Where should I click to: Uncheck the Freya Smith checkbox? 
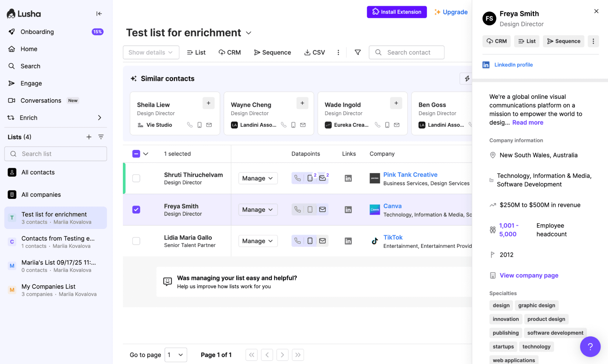(x=136, y=210)
